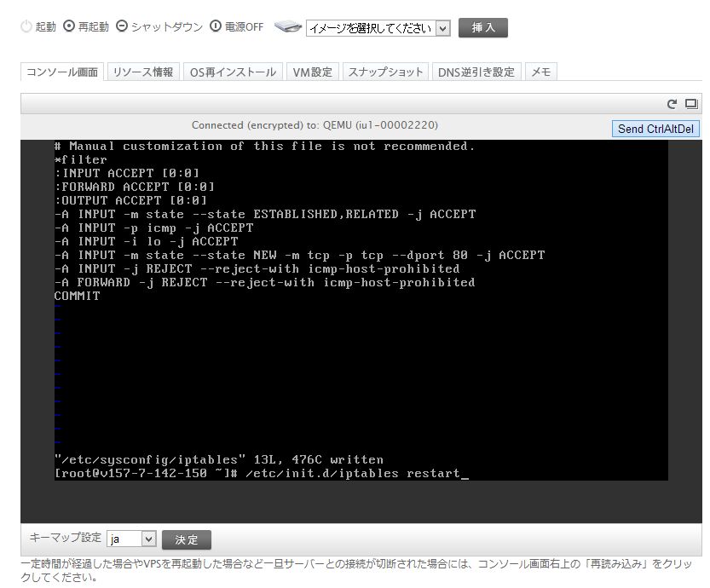Click the 起動 power-on icon

[26, 26]
